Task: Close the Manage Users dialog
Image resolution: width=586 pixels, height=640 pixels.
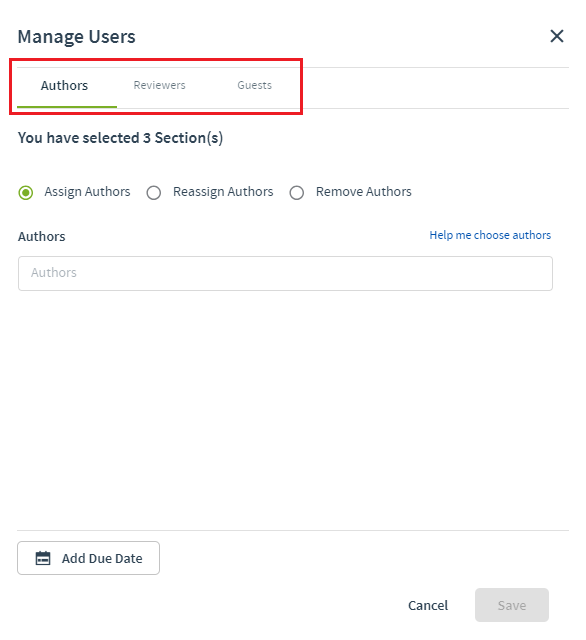Action: [x=557, y=36]
